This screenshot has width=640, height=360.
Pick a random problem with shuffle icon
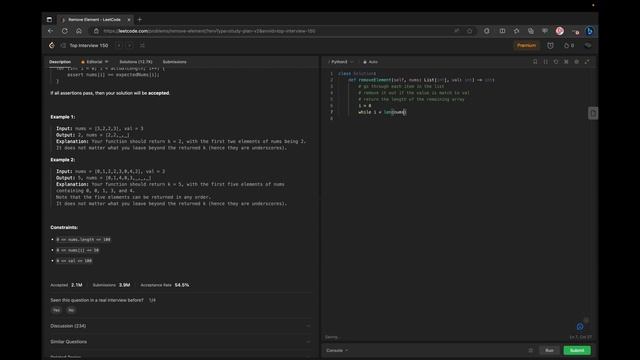[142, 45]
